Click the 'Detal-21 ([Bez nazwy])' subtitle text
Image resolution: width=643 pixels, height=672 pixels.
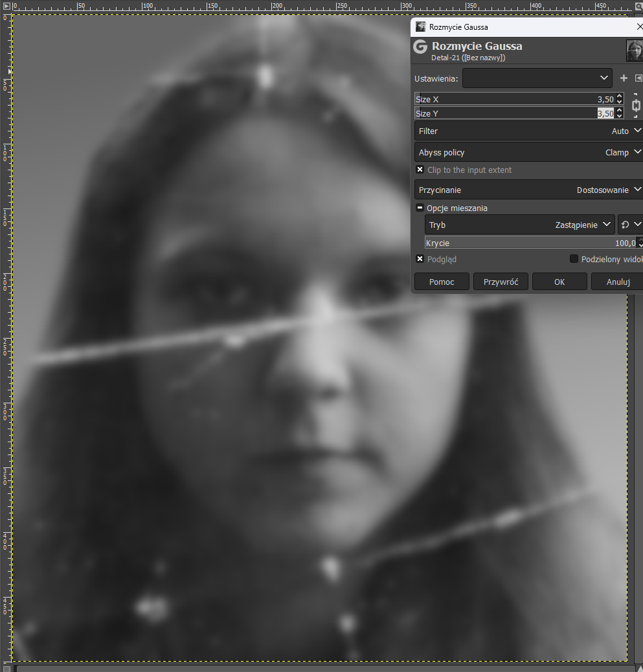(x=468, y=58)
